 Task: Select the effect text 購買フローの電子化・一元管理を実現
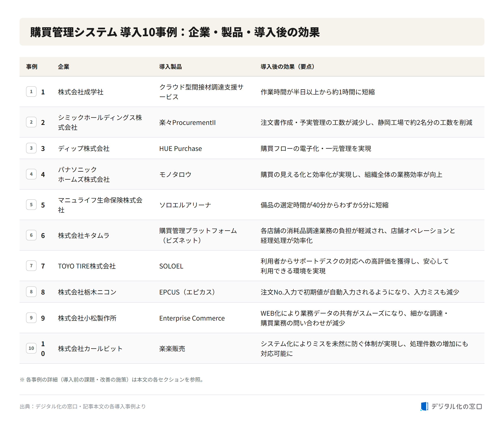(x=316, y=148)
